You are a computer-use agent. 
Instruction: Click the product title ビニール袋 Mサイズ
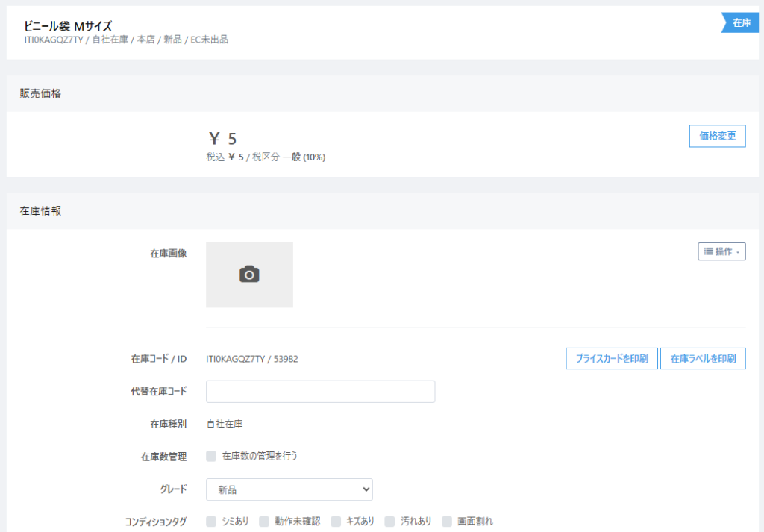pyautogui.click(x=68, y=26)
